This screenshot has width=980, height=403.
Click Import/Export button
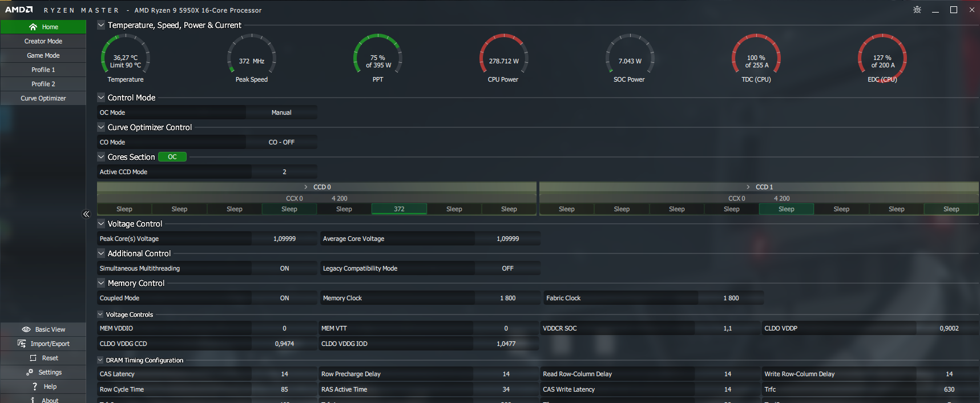point(43,344)
